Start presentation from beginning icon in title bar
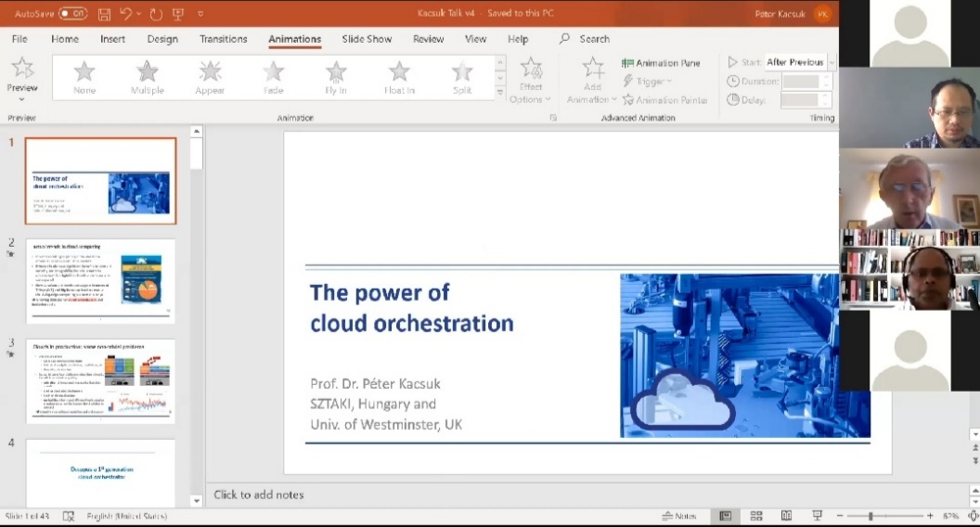 click(178, 14)
